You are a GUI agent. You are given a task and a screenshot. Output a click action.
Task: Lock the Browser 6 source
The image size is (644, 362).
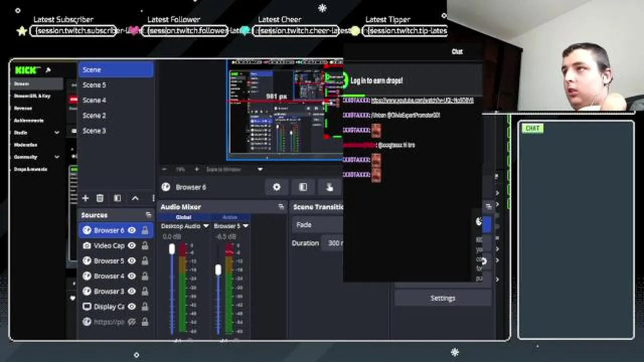point(145,230)
